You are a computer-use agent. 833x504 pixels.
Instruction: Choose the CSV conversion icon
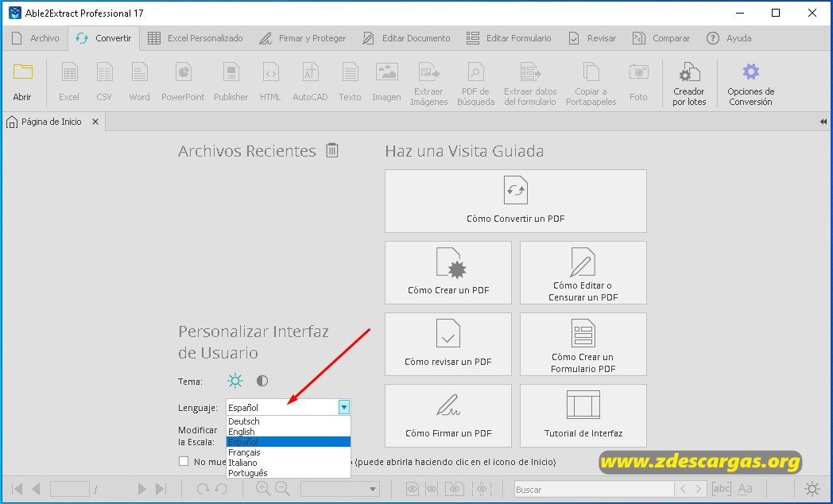point(105,72)
